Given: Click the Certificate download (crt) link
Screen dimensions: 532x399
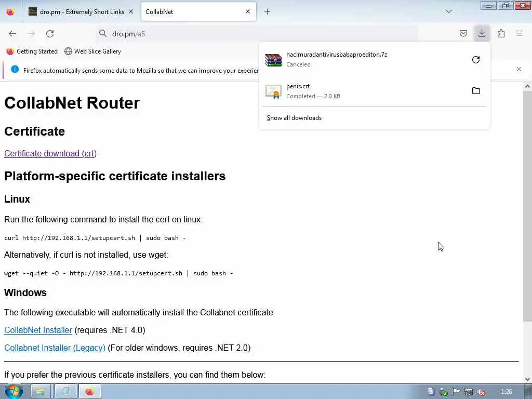Looking at the screenshot, I should 50,153.
